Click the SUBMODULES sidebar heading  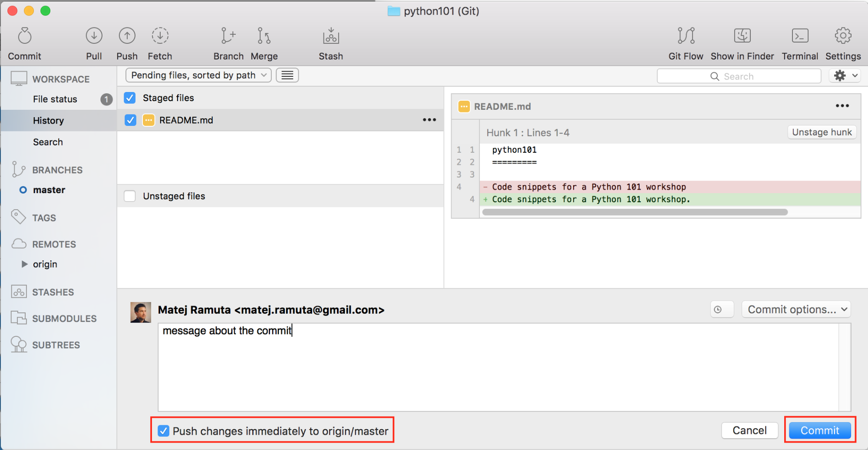pos(64,319)
